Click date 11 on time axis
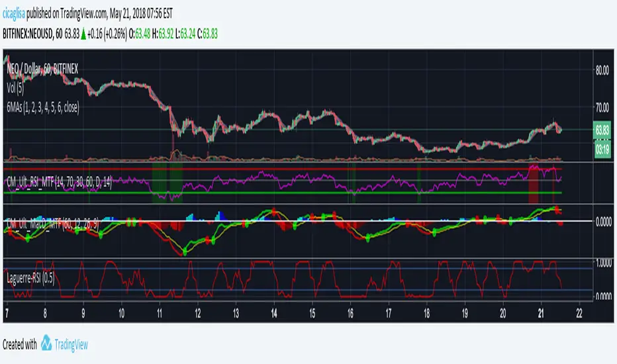This screenshot has height=364, width=617. [x=160, y=314]
